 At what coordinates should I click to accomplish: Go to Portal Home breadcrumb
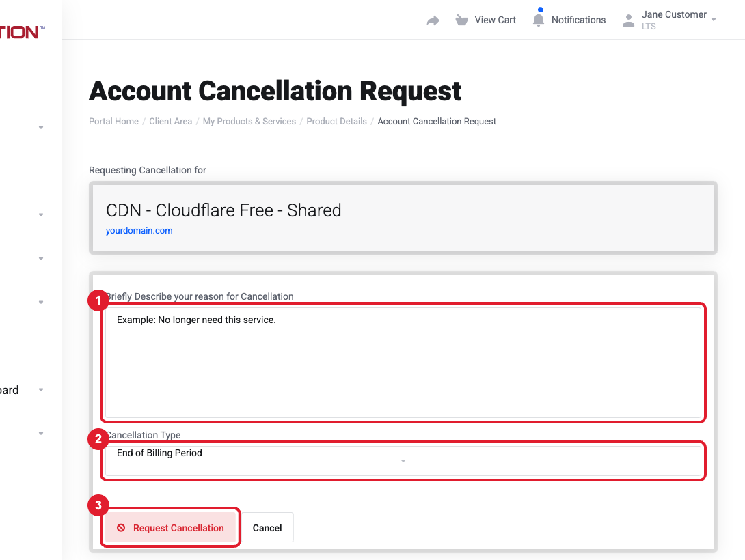113,121
